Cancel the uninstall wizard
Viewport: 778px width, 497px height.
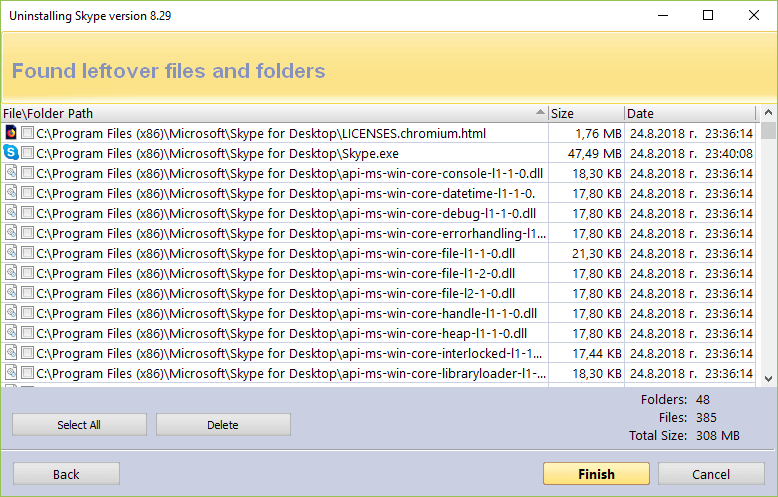711,474
